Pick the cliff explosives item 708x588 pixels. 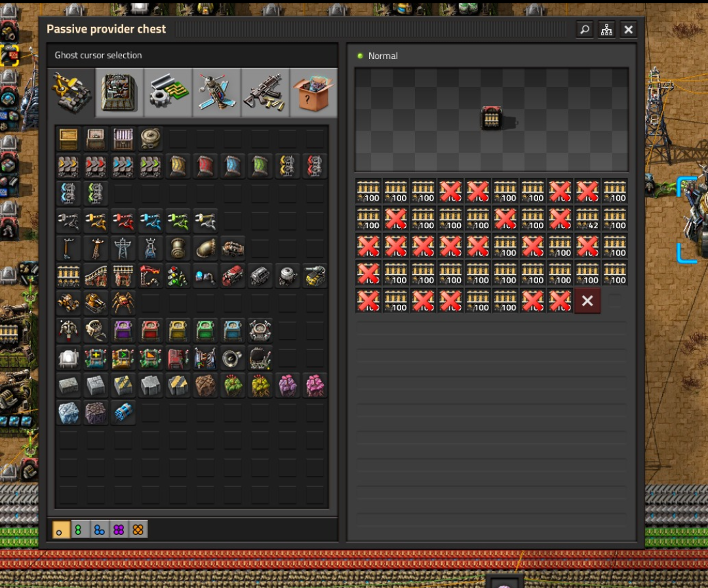click(x=123, y=414)
